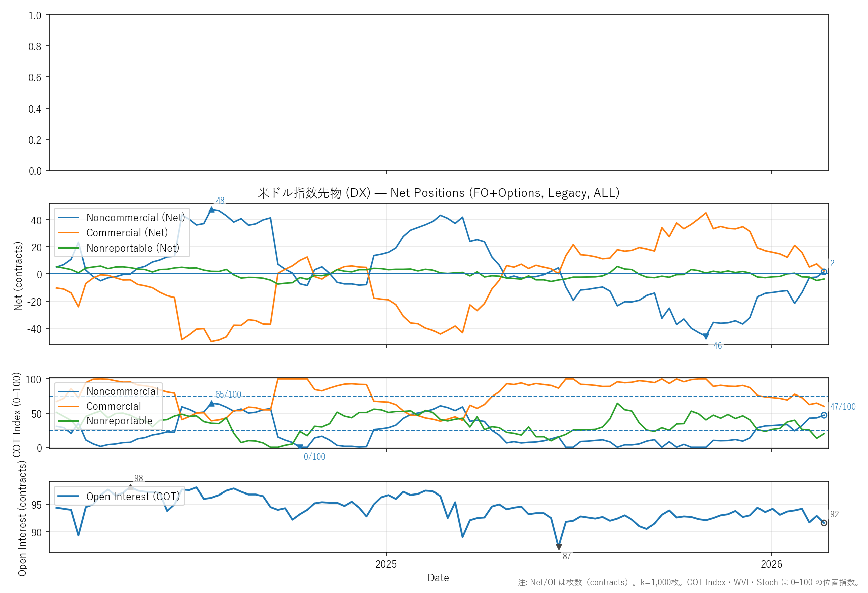Click the triangle marker beside the 65/100 label

(211, 403)
